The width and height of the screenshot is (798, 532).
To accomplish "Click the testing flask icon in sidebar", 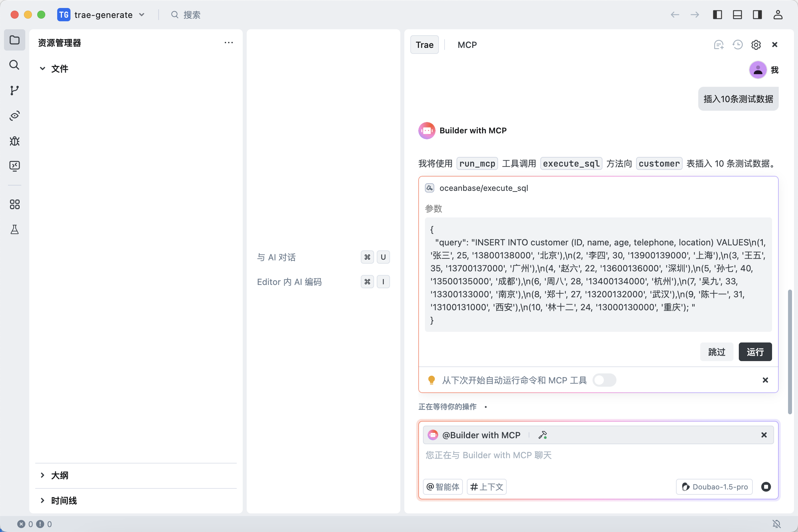I will point(14,230).
